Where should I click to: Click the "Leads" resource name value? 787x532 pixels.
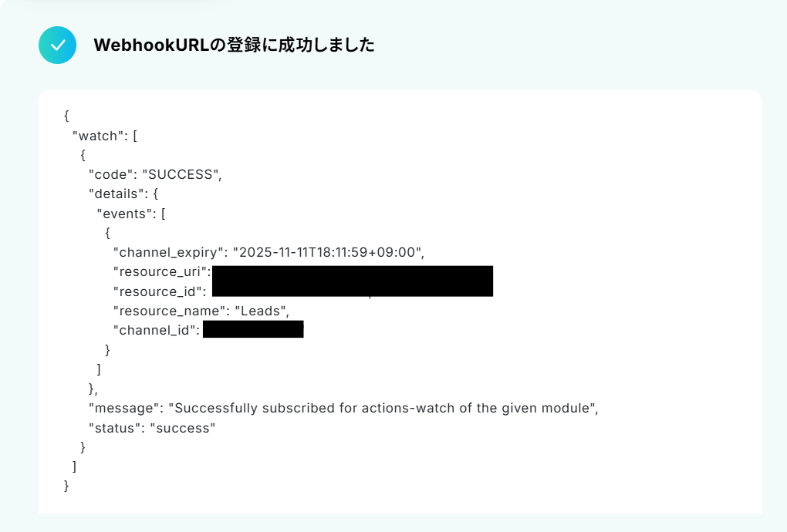pos(260,311)
